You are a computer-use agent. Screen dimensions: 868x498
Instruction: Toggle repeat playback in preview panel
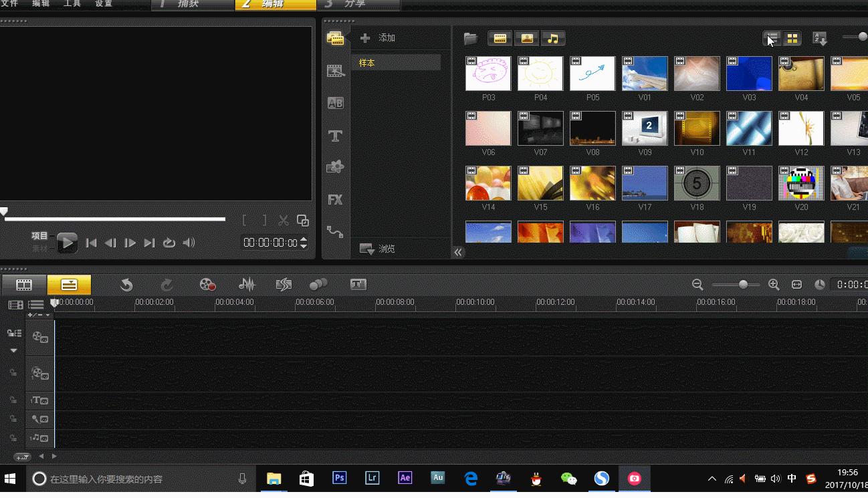[x=169, y=243]
